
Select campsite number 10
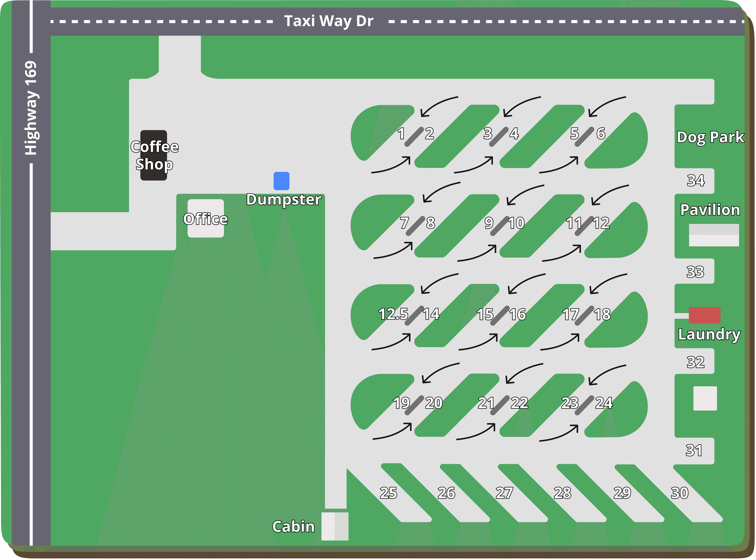516,223
